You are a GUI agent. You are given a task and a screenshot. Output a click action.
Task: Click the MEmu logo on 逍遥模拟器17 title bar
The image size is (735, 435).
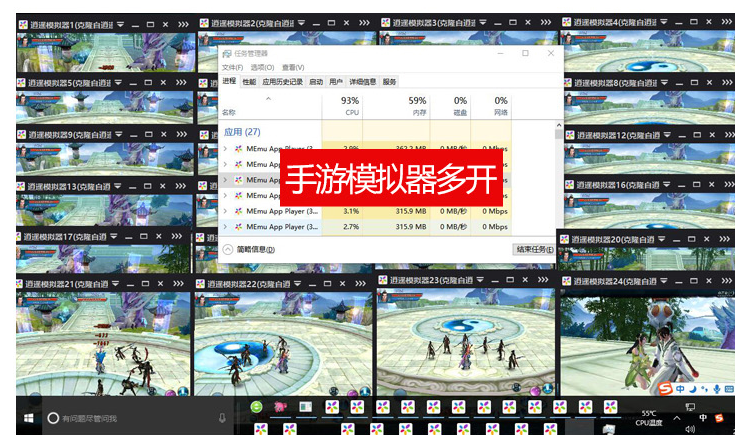19,237
